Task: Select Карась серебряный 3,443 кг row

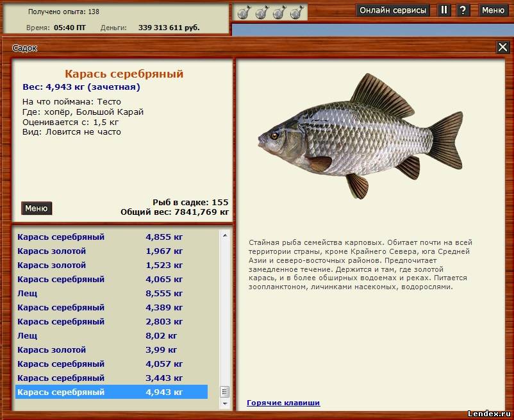Action: (112, 378)
